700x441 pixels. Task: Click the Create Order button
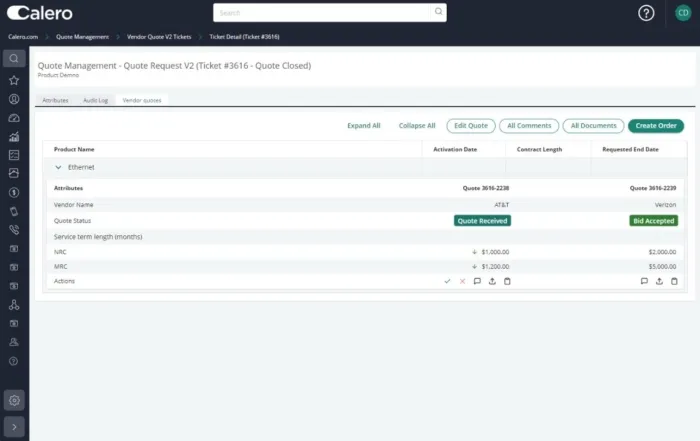(x=656, y=126)
